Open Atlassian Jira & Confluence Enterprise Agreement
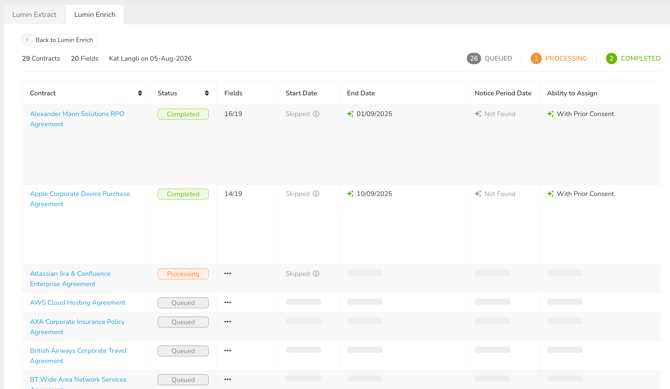 (70, 279)
